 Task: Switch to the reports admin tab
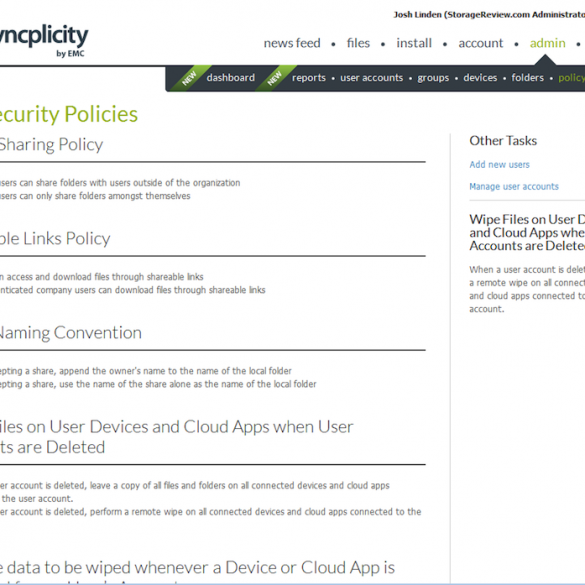point(309,78)
